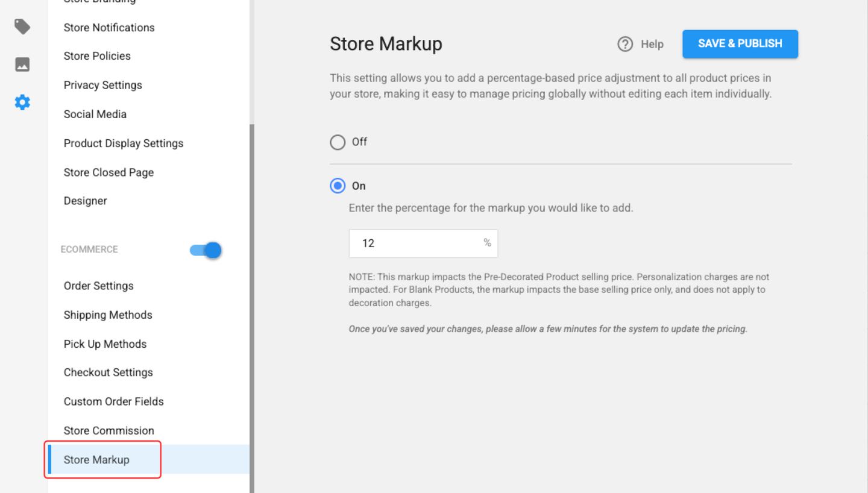Viewport: 868px width, 493px height.
Task: Open Shipping Methods page
Action: click(x=108, y=315)
